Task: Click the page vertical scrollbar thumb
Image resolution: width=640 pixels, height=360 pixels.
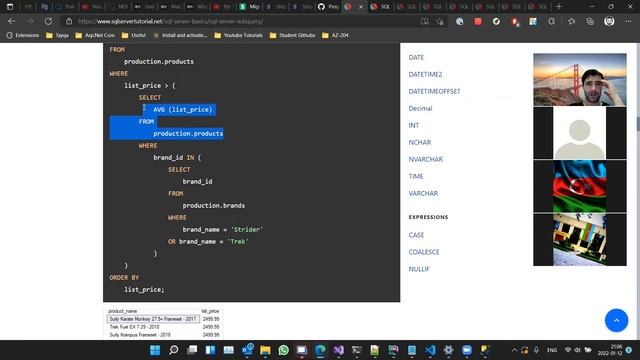Action: point(638,124)
